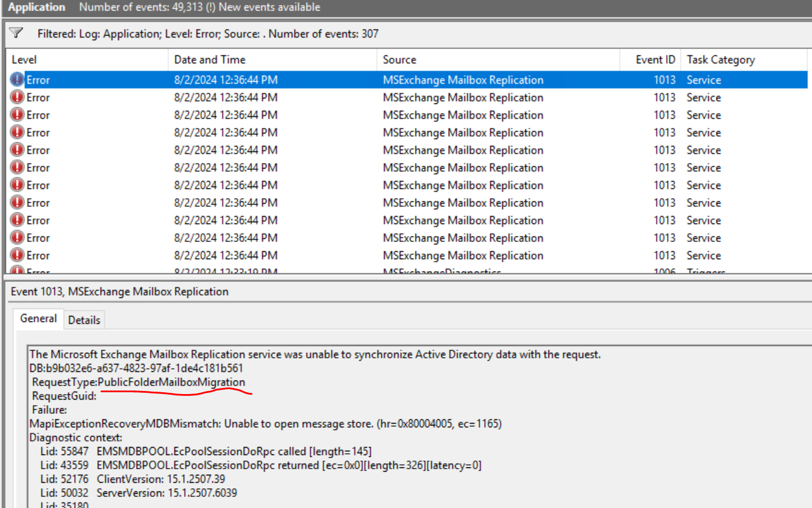Click the 'Diagnostic context:' line
The height and width of the screenshot is (508, 812).
click(x=76, y=438)
